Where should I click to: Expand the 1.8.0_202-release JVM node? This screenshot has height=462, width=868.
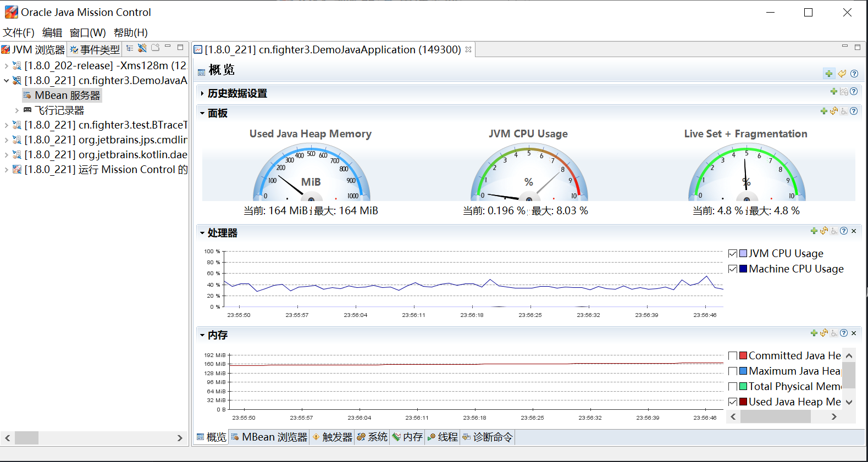[x=6, y=66]
